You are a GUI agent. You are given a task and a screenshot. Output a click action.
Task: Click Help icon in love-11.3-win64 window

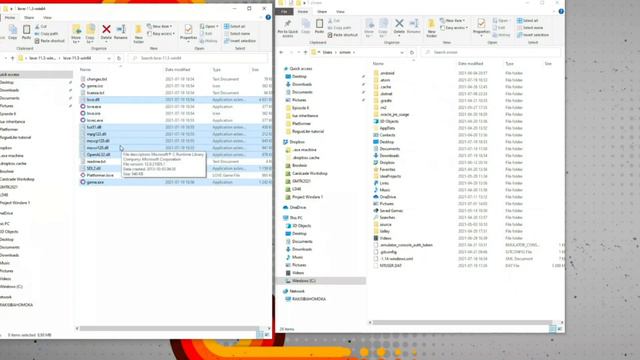pos(268,18)
